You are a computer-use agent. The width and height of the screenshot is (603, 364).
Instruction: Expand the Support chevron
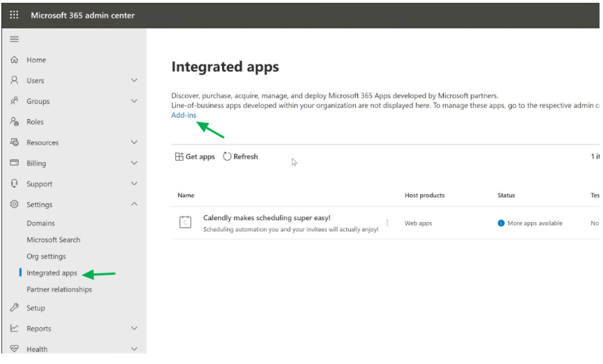(134, 183)
